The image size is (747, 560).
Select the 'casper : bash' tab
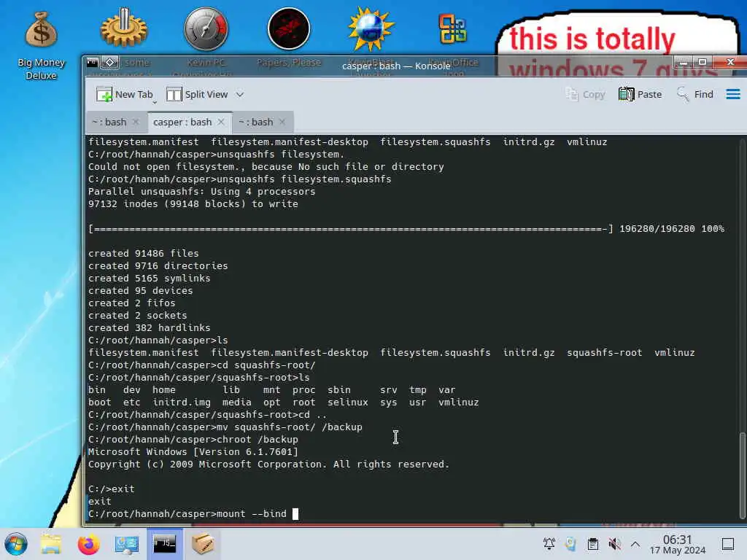coord(182,122)
